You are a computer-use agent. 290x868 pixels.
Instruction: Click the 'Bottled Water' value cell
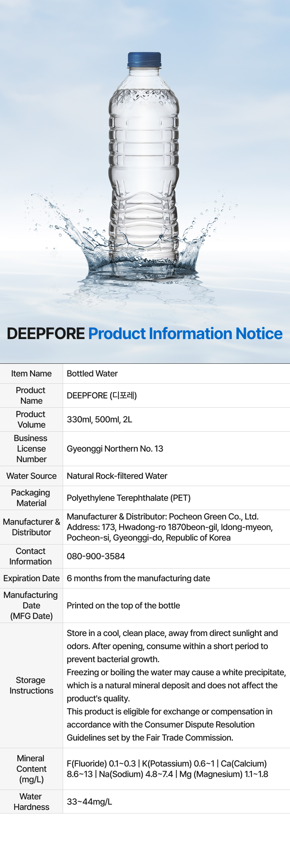coord(92,374)
